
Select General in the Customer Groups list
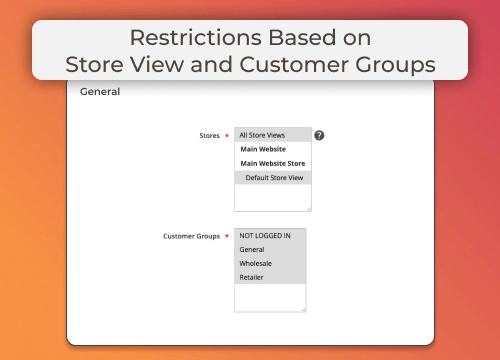click(270, 249)
